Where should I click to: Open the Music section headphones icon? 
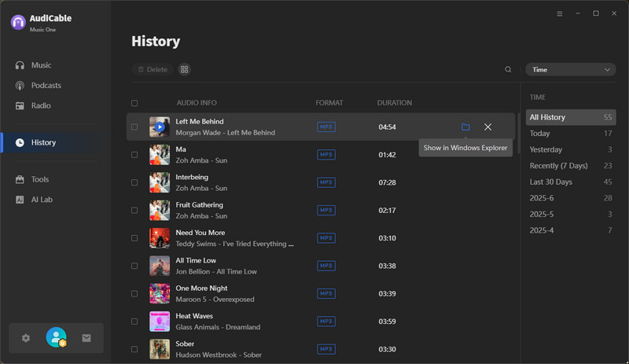(x=20, y=65)
